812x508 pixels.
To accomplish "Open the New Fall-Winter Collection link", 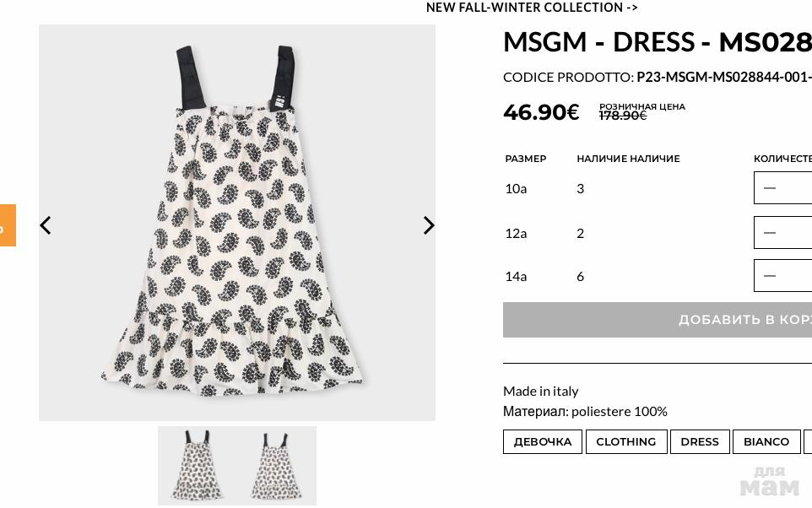I will tap(532, 8).
